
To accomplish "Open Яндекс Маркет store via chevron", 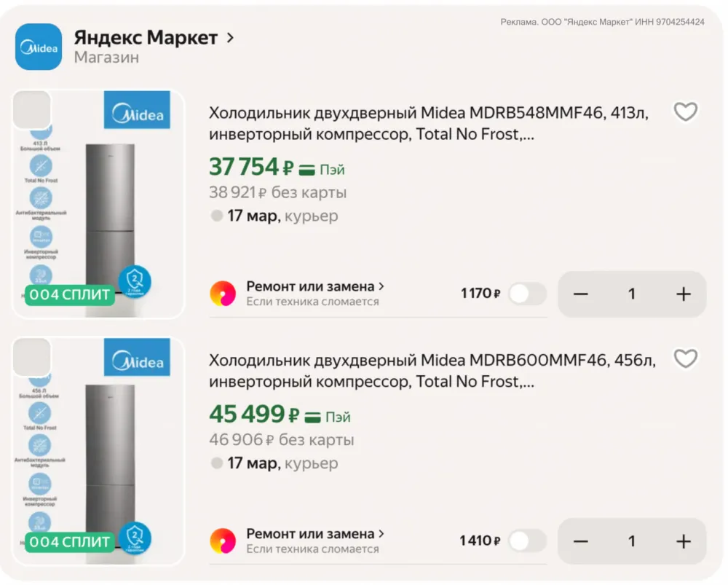I will coord(231,38).
